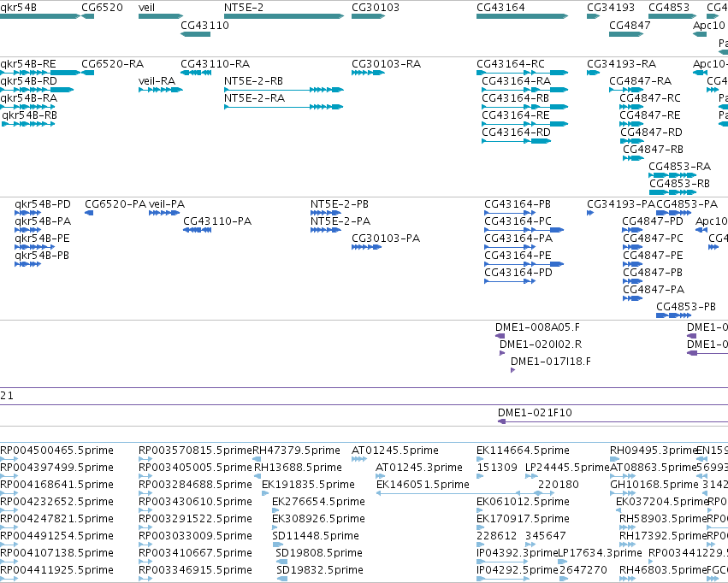Select clone DME1-020I02.R
Image resolution: width=728 pixels, height=583 pixels.
(x=502, y=353)
